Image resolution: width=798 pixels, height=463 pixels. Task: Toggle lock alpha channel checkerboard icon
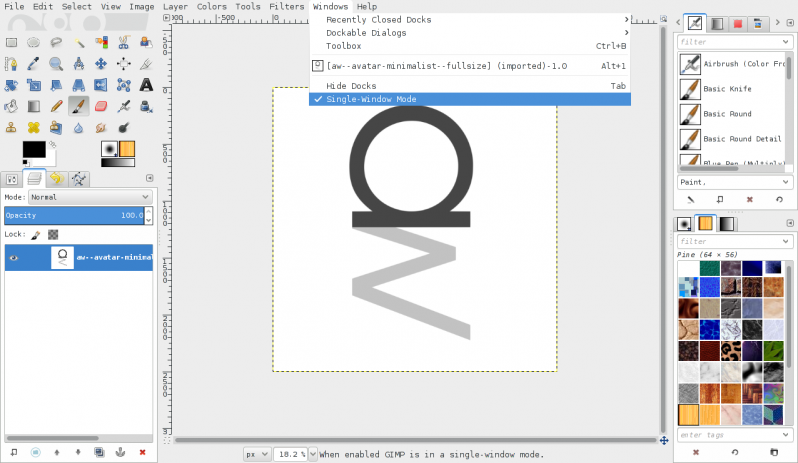click(53, 235)
